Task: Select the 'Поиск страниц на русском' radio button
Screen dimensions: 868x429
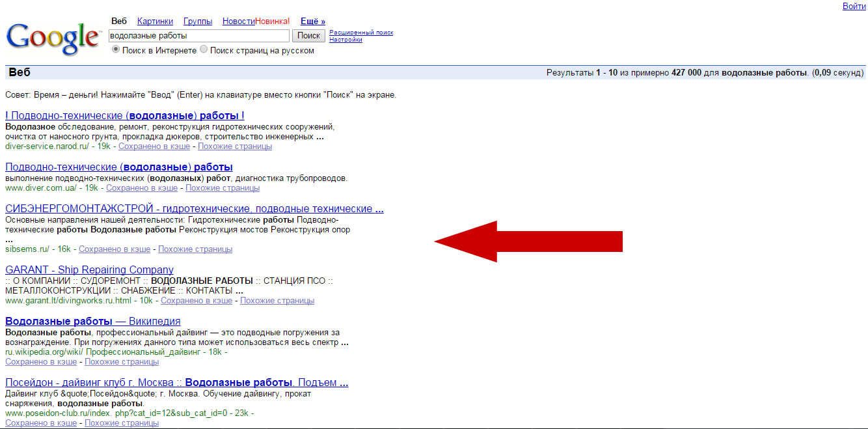Action: [x=204, y=49]
